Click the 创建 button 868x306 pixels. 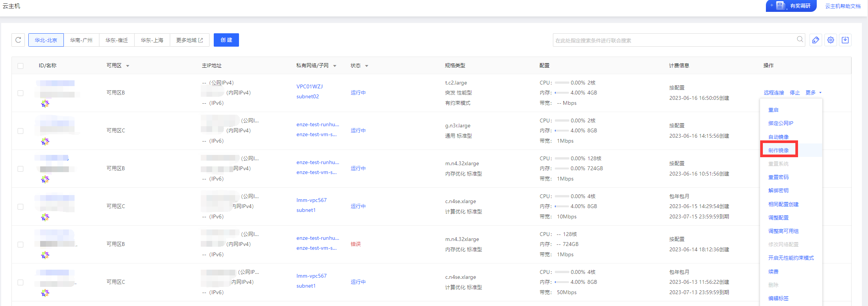coord(226,40)
